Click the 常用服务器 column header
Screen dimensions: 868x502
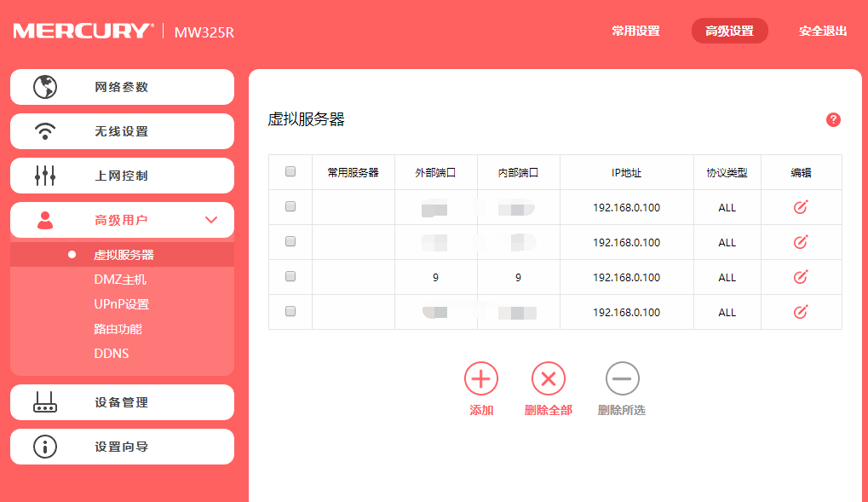click(x=354, y=172)
